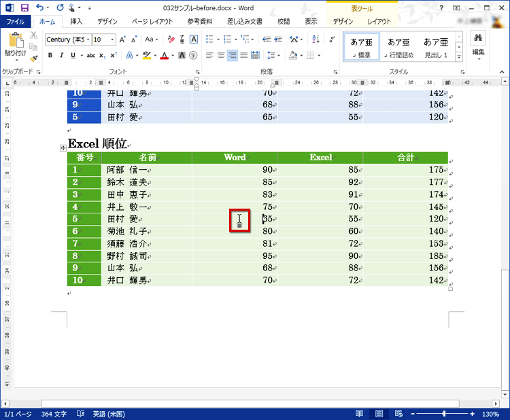Toggle Superscript formatting
510x420 pixels.
click(x=114, y=56)
